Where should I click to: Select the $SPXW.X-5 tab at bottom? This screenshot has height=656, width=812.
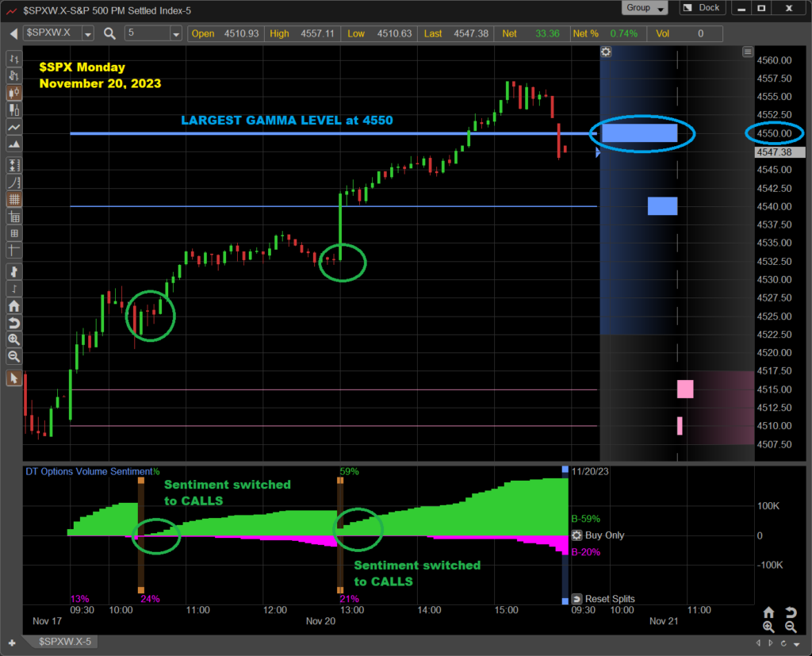click(x=51, y=641)
